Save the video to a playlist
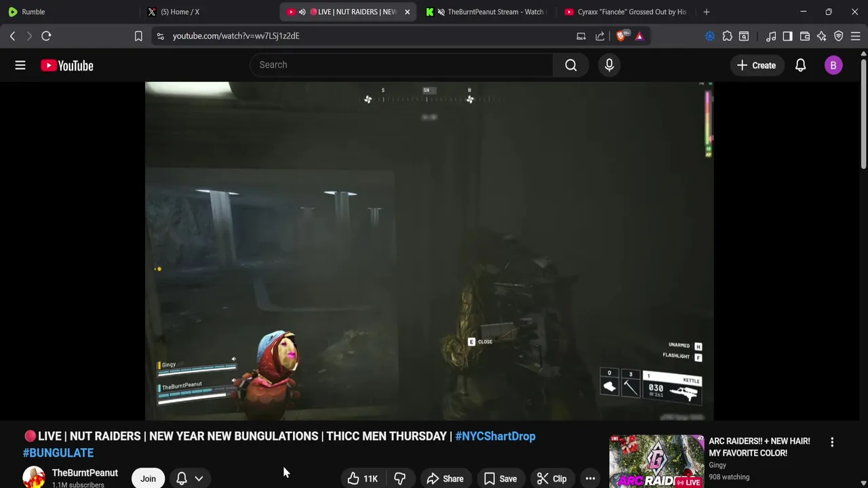 500,479
